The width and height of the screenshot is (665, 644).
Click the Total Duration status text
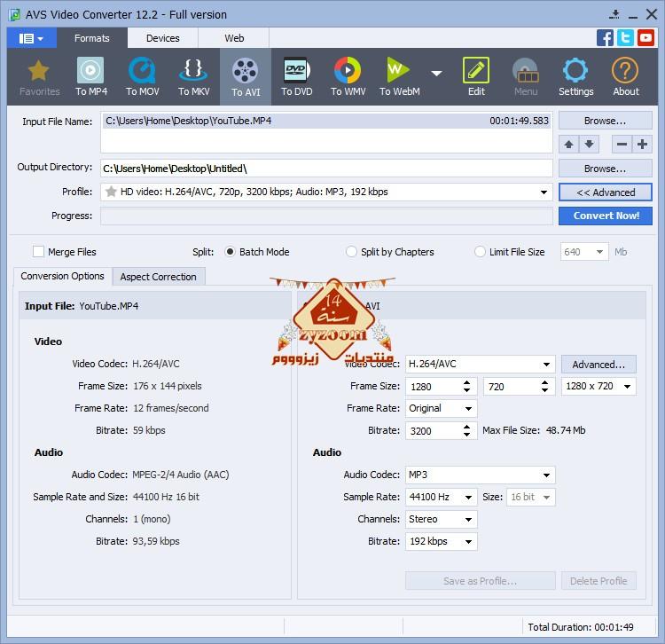pyautogui.click(x=580, y=627)
